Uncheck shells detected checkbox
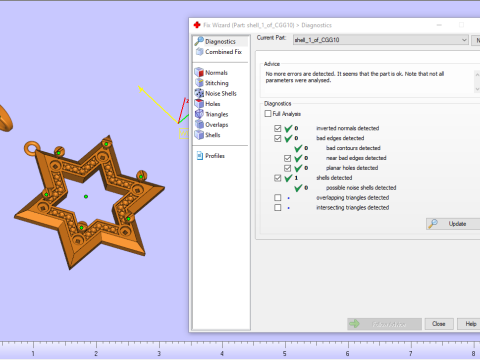The width and height of the screenshot is (480, 360). 278,178
